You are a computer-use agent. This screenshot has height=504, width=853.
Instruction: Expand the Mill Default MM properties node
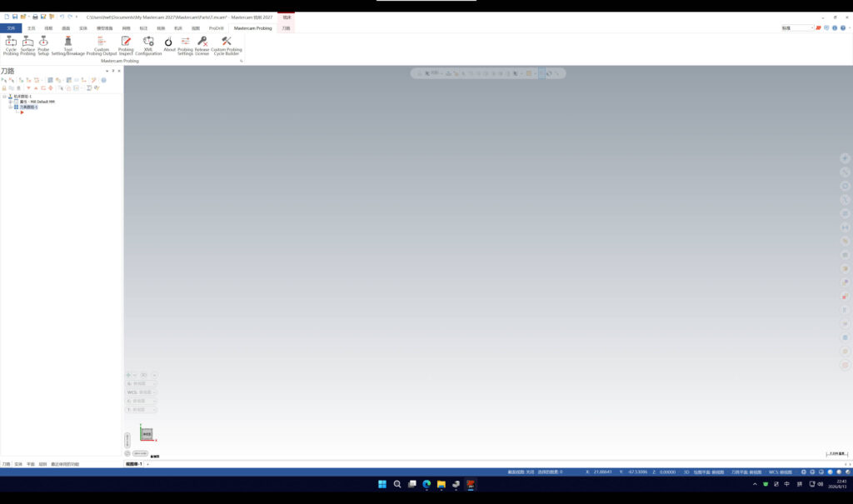[10, 102]
